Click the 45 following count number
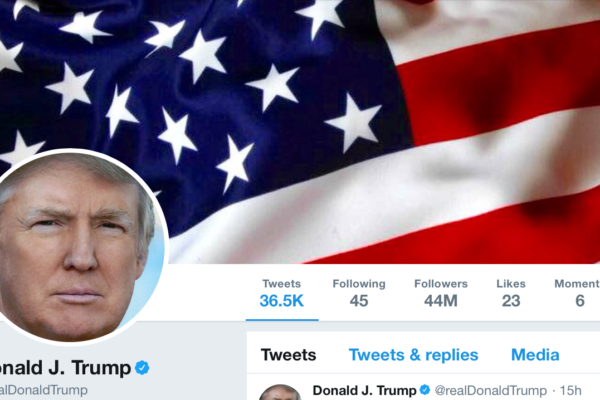The height and width of the screenshot is (400, 600). pos(359,301)
